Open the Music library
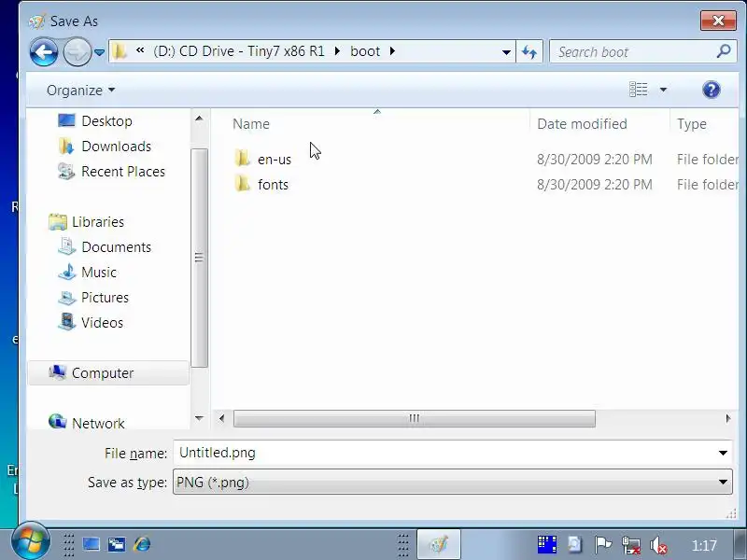Screen dimensions: 747x560 99,273
